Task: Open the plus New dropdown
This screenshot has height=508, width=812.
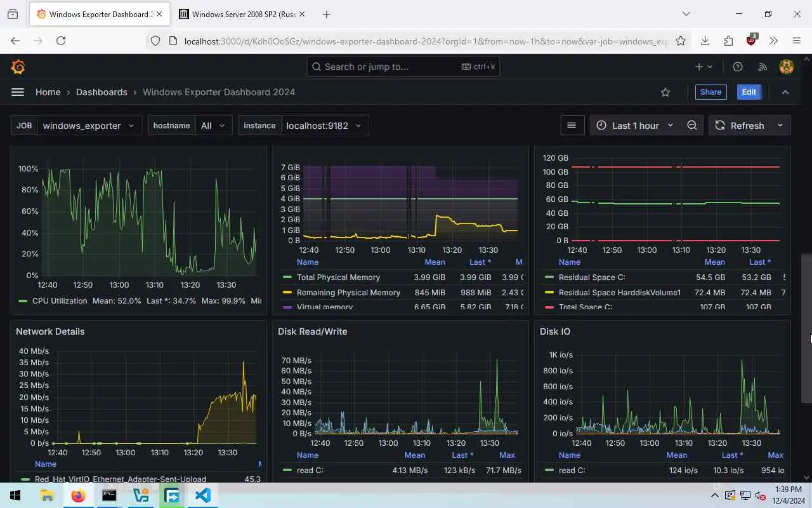Action: tap(704, 67)
